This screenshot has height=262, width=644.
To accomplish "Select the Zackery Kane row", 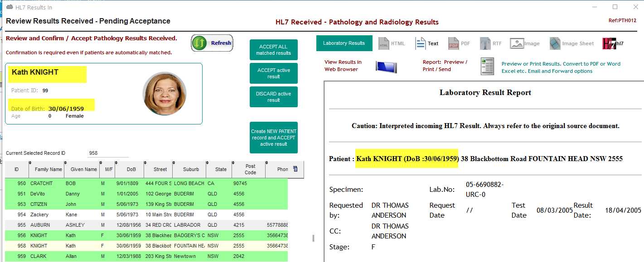I will [x=146, y=215].
